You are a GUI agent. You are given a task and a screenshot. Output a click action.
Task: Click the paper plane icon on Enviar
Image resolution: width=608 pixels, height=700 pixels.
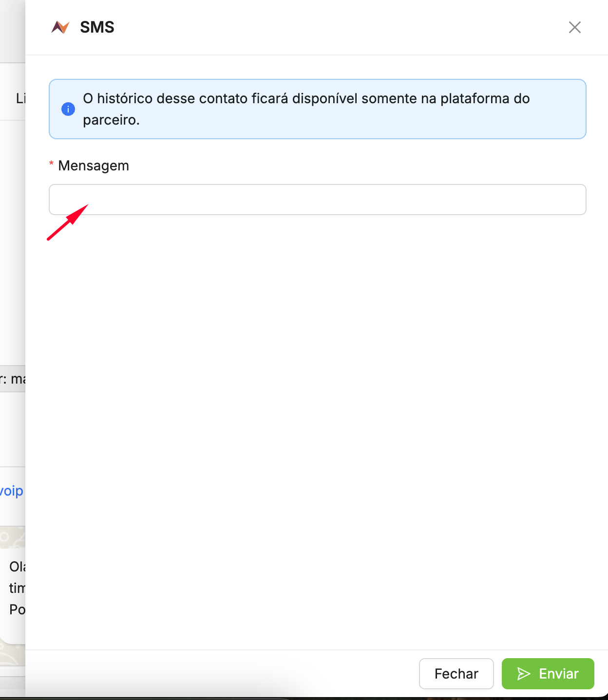pos(524,674)
